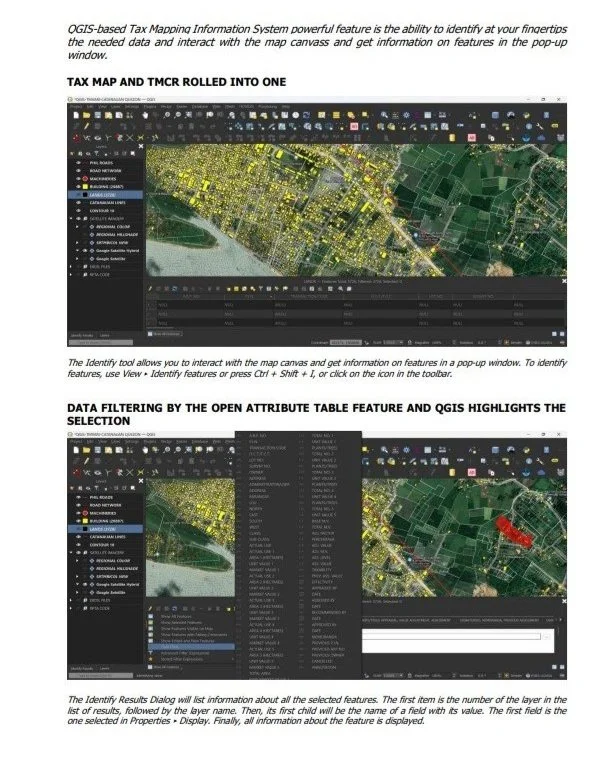This screenshot has width=607, height=758.
Task: Click New Project icon in lower QGIS screenshot
Action: pyautogui.click(x=76, y=450)
